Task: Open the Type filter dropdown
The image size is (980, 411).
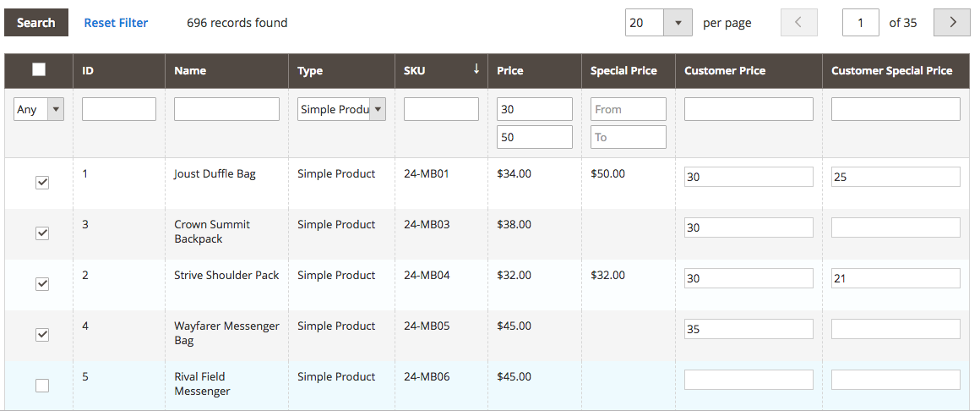Action: (341, 109)
